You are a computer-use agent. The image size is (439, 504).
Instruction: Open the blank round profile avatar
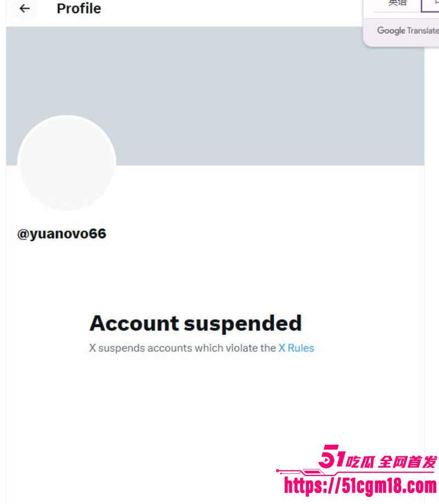(x=66, y=163)
